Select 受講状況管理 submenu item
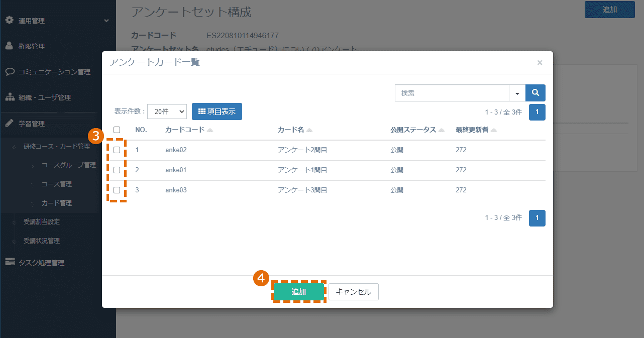 (x=42, y=241)
